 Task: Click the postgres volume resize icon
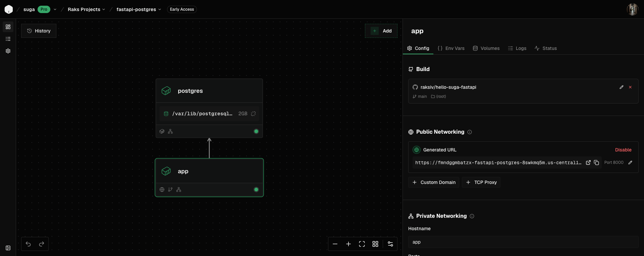coord(253,114)
